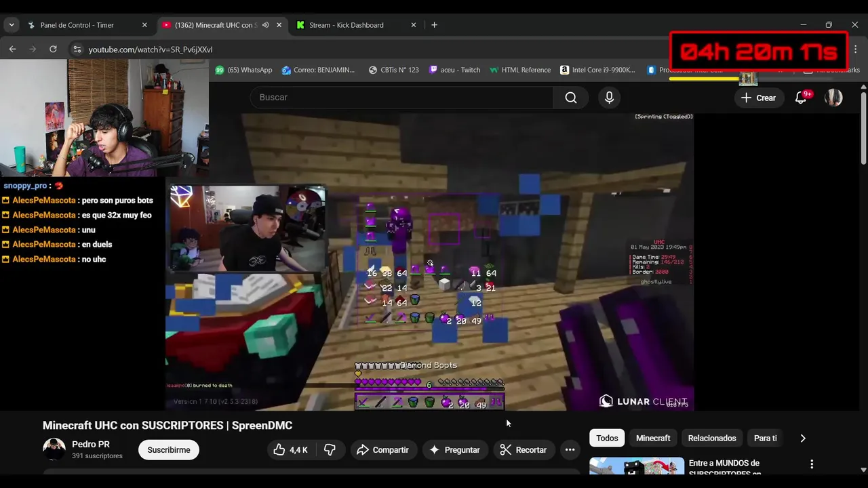Focus the youtube.com address bar

pos(366,49)
